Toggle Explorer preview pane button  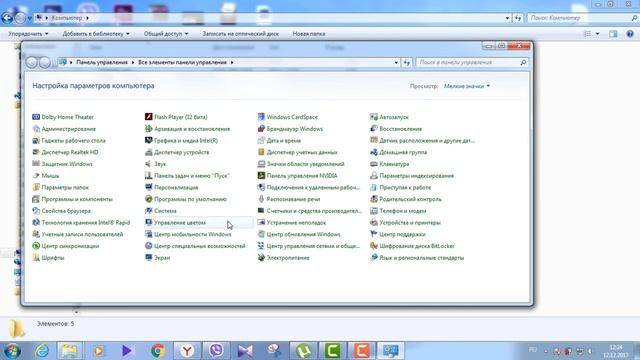pos(613,34)
